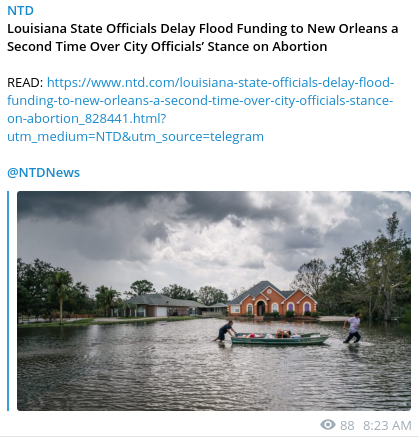Click the green boat in the photo

point(280,339)
